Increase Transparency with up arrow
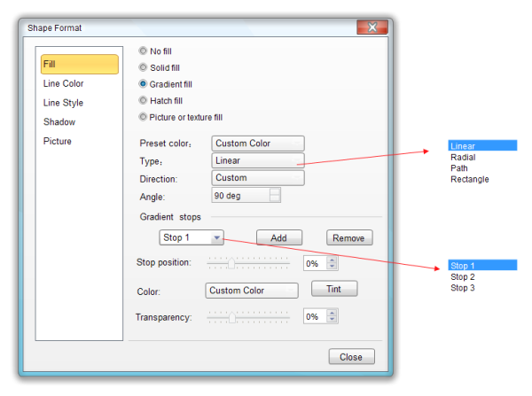Screen dimensions: 532x396 332,313
